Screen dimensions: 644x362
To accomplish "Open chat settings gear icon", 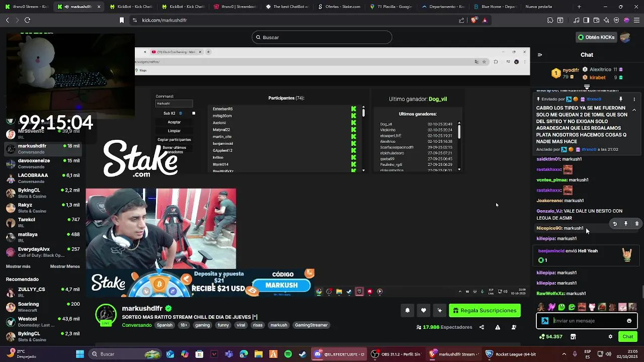I will click(x=610, y=337).
